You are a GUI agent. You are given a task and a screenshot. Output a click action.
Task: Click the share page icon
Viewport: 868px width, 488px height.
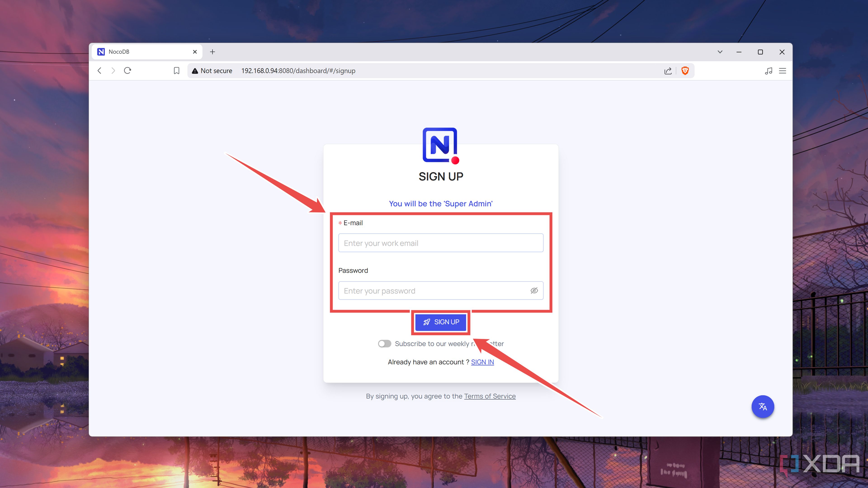[x=668, y=71]
